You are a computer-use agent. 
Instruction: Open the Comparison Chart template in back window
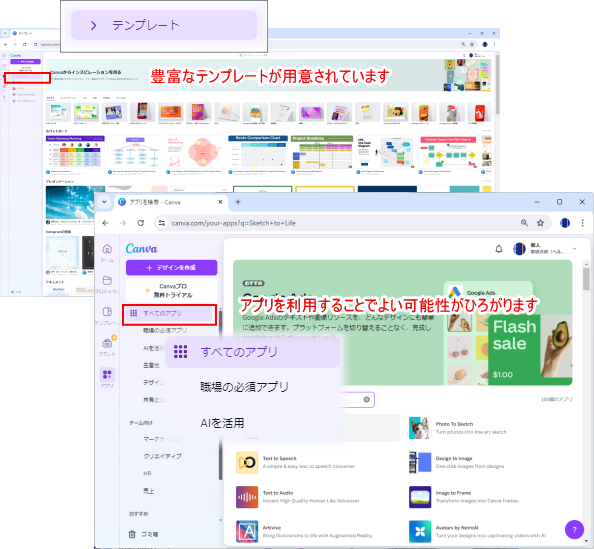[x=258, y=152]
